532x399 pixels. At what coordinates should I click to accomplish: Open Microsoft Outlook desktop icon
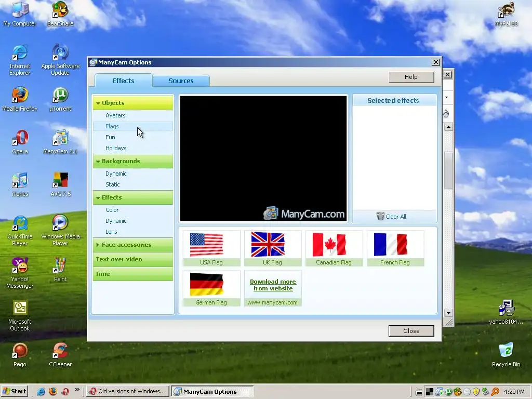[x=20, y=315]
